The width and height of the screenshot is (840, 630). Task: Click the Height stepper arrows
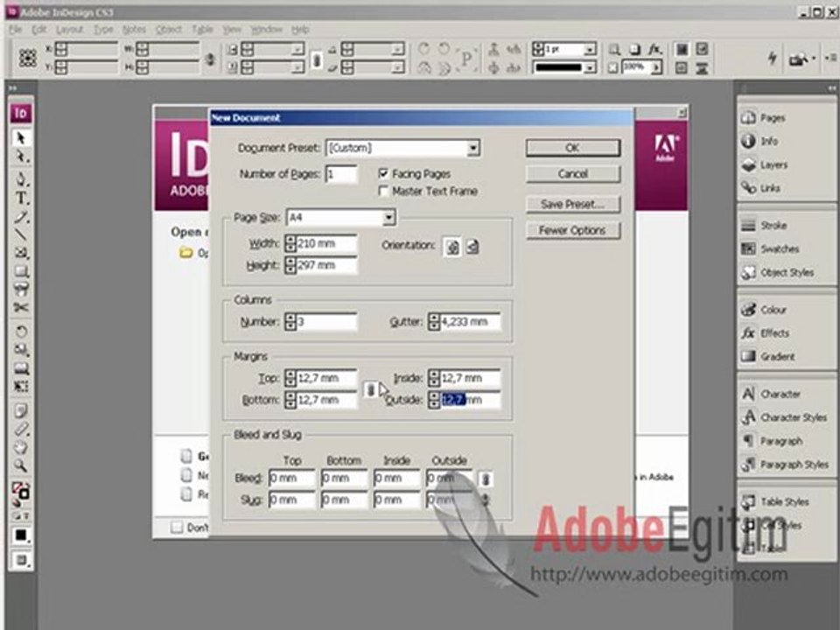click(290, 264)
